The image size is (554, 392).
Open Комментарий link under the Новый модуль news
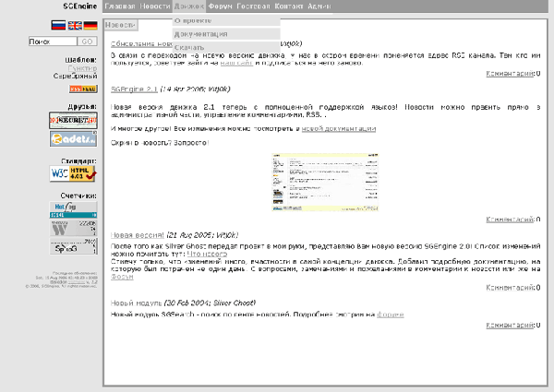tap(510, 325)
